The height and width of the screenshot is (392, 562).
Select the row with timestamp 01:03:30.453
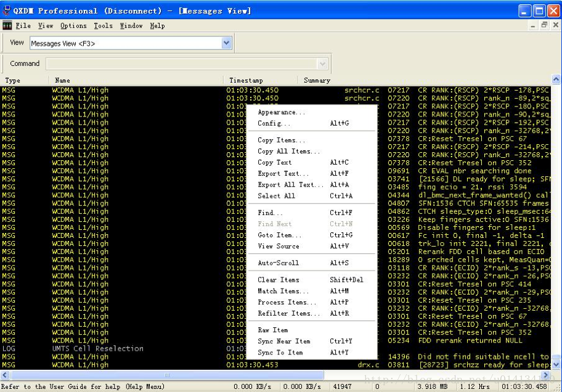coord(275,365)
